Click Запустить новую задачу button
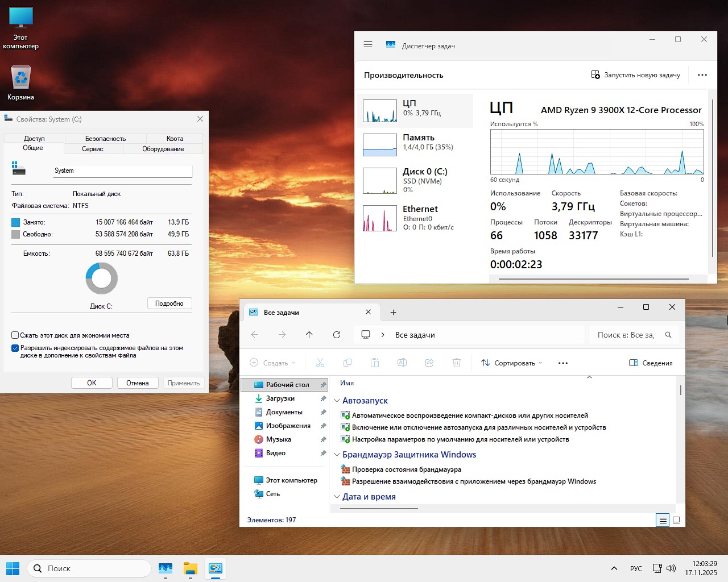Image resolution: width=728 pixels, height=582 pixels. click(635, 75)
